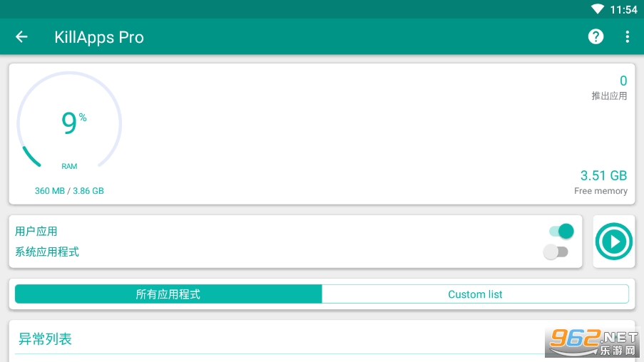Click the 11:54 clock in status bar
644x362 pixels.
point(623,9)
